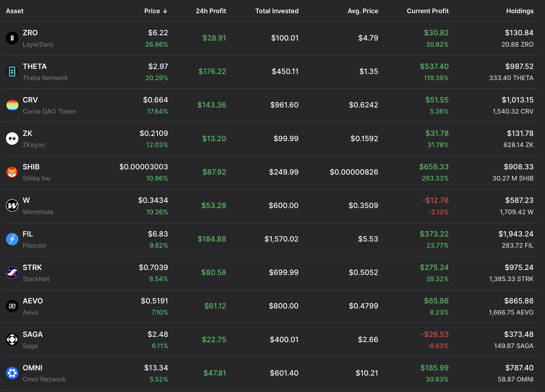Click the Saga diamond coin icon
Image resolution: width=545 pixels, height=392 pixels.
point(12,340)
